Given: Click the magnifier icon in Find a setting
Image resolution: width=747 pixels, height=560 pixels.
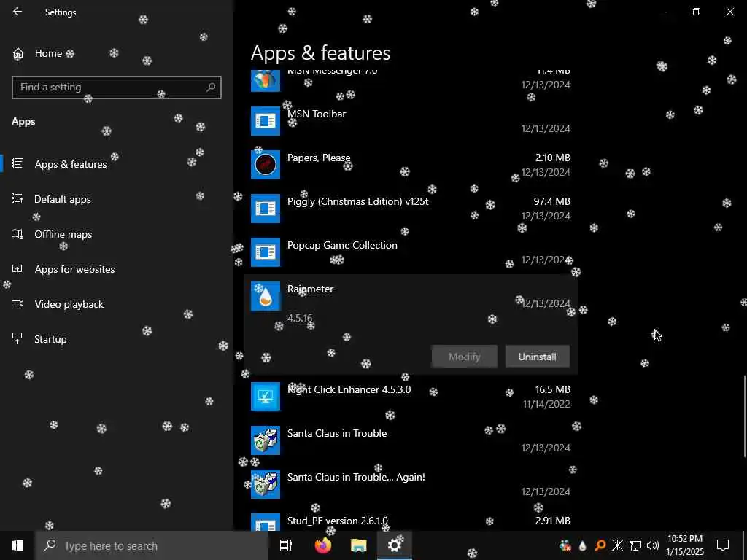Looking at the screenshot, I should [211, 87].
